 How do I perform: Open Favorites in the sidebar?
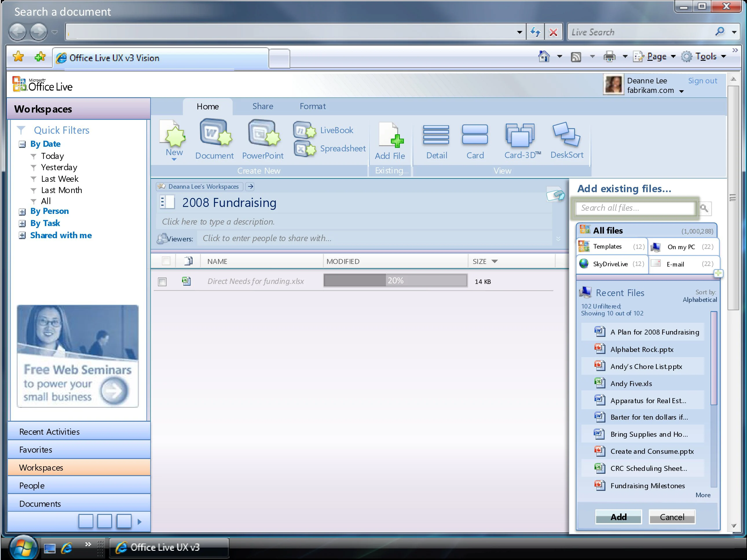[x=79, y=450]
